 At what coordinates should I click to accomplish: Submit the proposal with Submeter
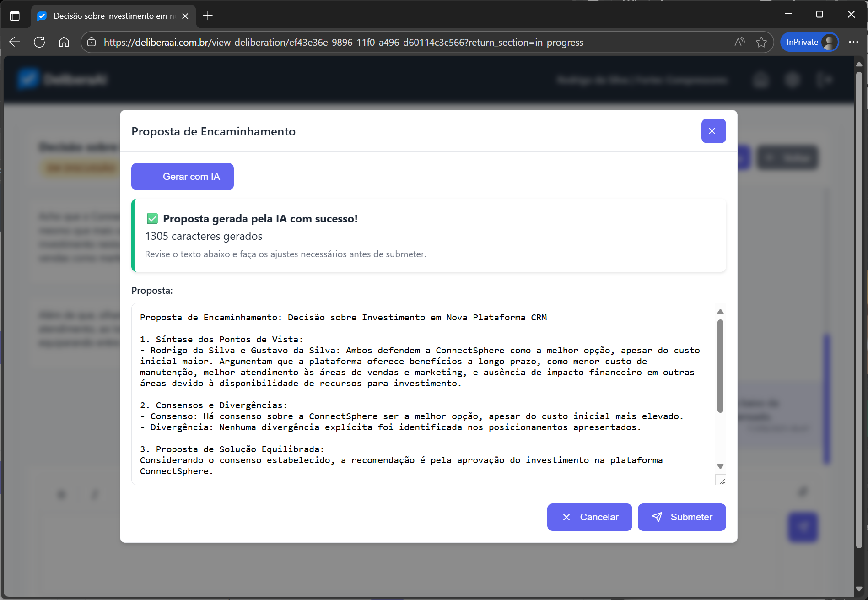681,517
